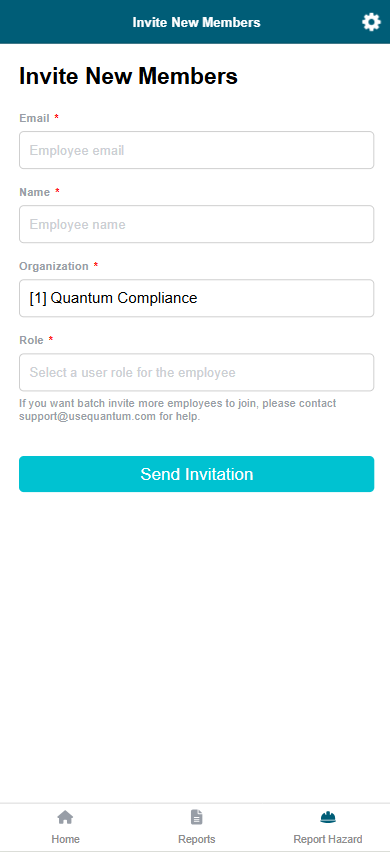Go to the Report Hazard tab label
This screenshot has width=390, height=852.
pyautogui.click(x=328, y=839)
